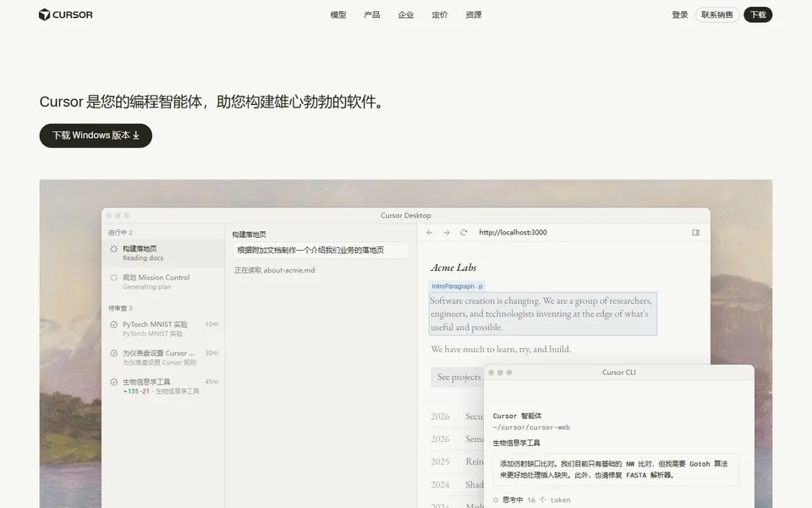The height and width of the screenshot is (508, 812).
Task: Click the ~/cursor/cursor-web path text
Action: pyautogui.click(x=531, y=428)
